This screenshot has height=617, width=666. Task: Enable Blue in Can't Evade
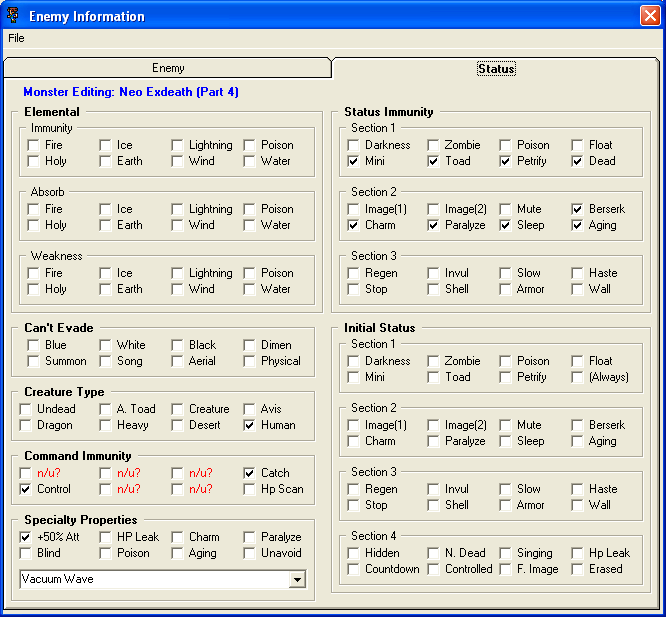click(33, 345)
